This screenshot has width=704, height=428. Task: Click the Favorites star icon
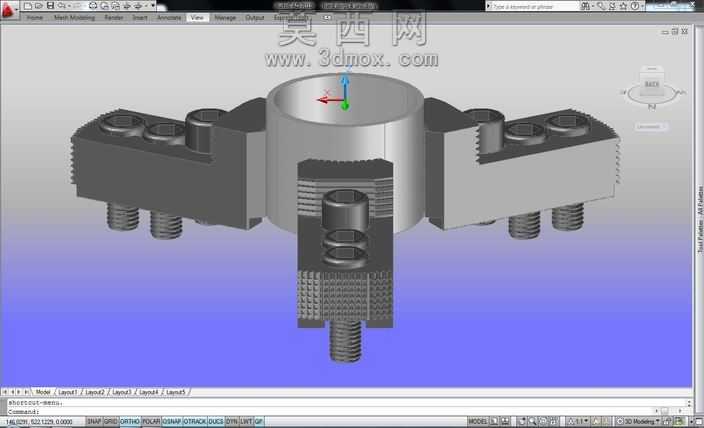[624, 6]
